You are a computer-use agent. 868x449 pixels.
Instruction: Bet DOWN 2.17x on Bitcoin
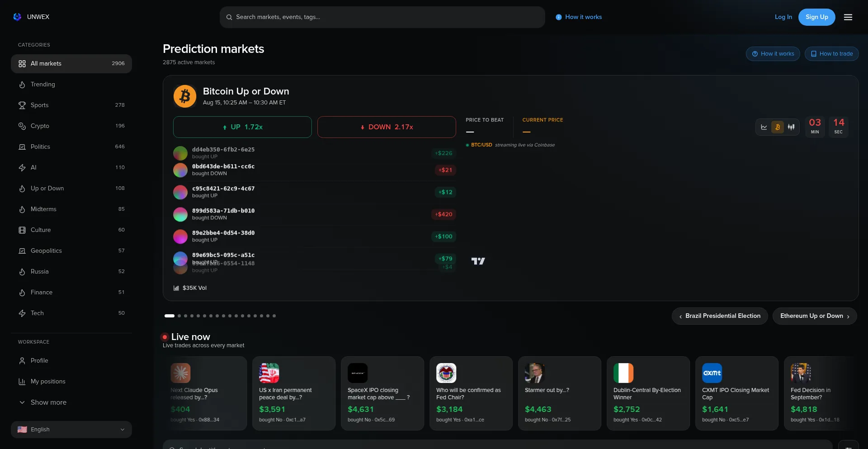tap(387, 127)
